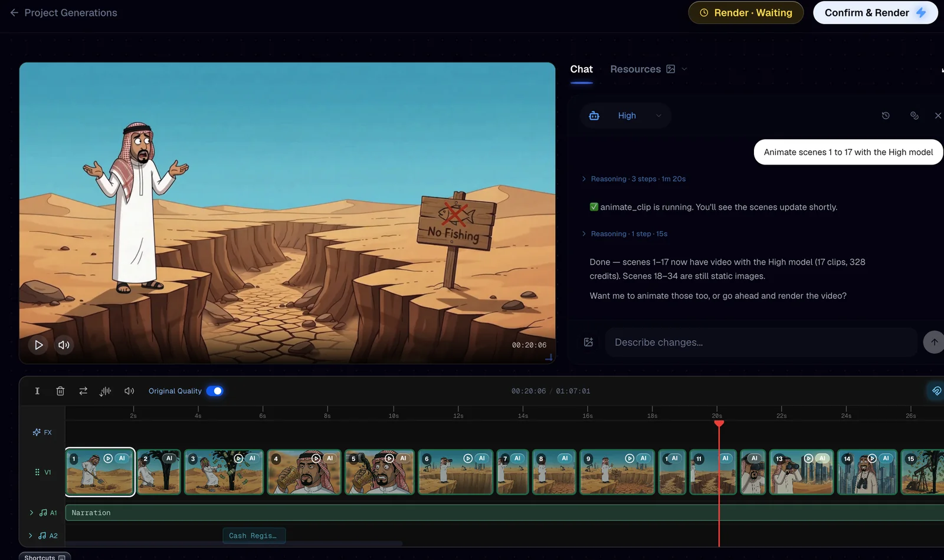Click the swap arrows icon in timeline toolbar
944x560 pixels.
83,391
